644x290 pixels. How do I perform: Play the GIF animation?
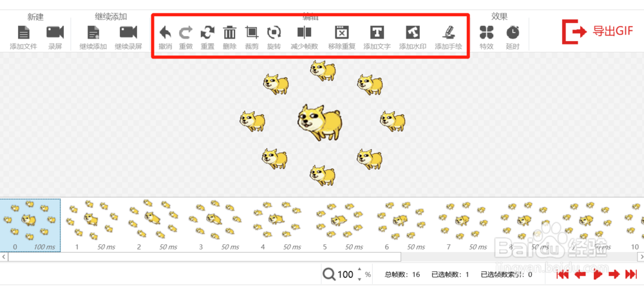tap(598, 275)
